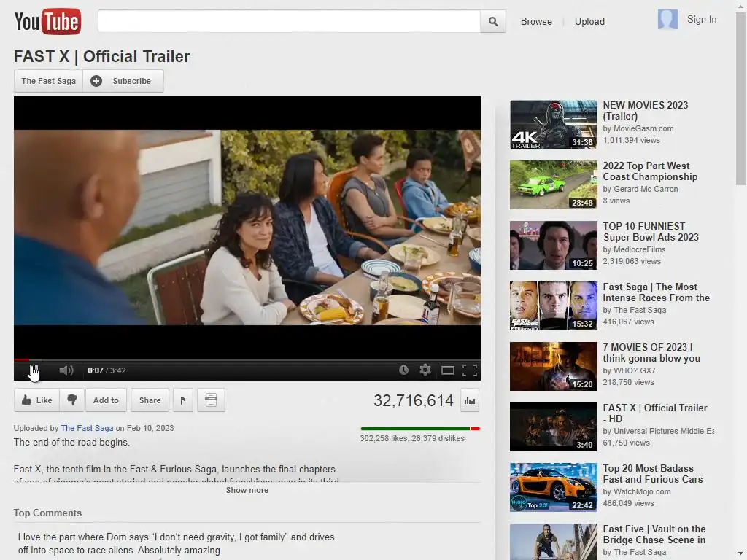747x560 pixels.
Task: Click title 'Fast Five | Vault on the Bridge Chase'
Action: (654, 534)
